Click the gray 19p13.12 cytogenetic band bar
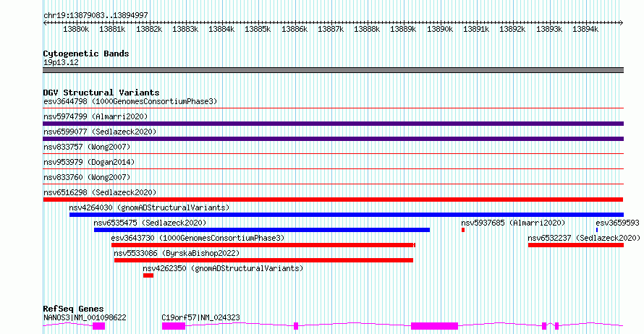The image size is (644, 334). coord(333,70)
